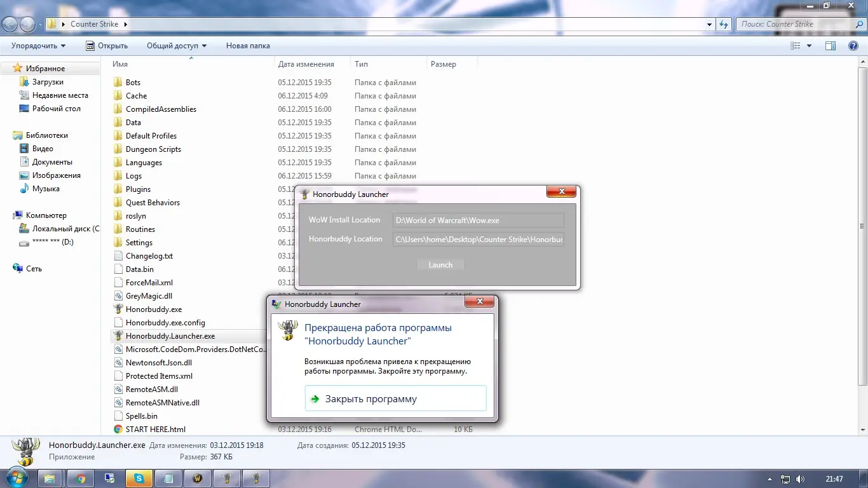Select Сеть in the navigation pane
Screen dimensions: 868x488
point(34,269)
